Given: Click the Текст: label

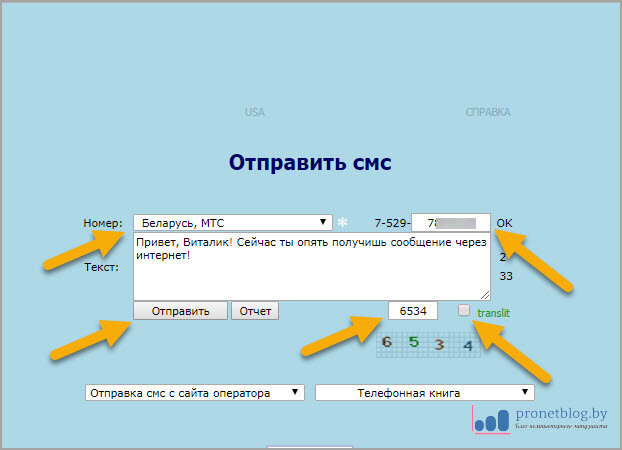Looking at the screenshot, I should pos(102,267).
